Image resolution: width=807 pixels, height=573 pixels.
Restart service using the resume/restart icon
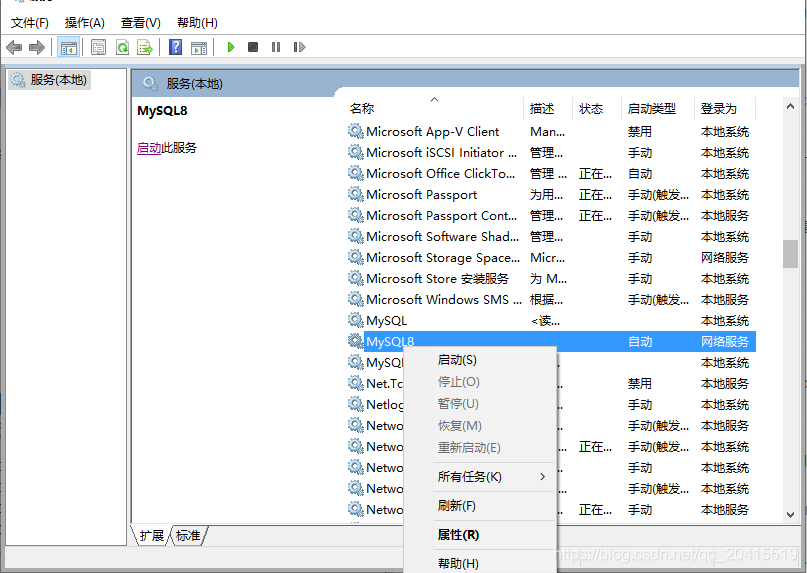[x=299, y=47]
